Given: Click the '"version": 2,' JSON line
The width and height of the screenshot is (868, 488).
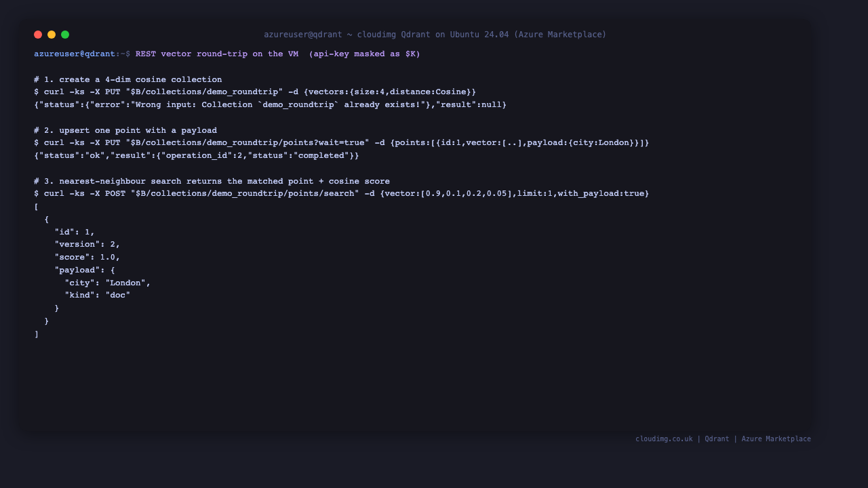Looking at the screenshot, I should tap(87, 244).
